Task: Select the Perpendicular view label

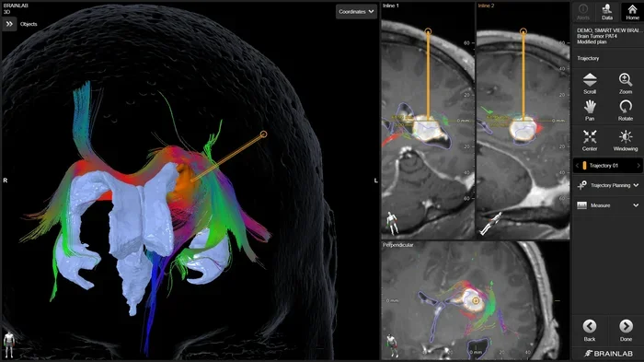Action: point(398,245)
